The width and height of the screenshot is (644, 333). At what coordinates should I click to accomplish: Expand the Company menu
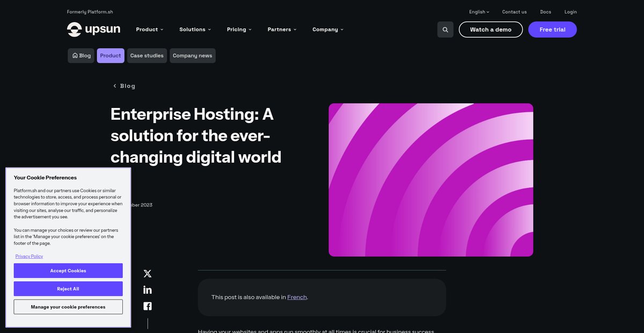pos(328,30)
